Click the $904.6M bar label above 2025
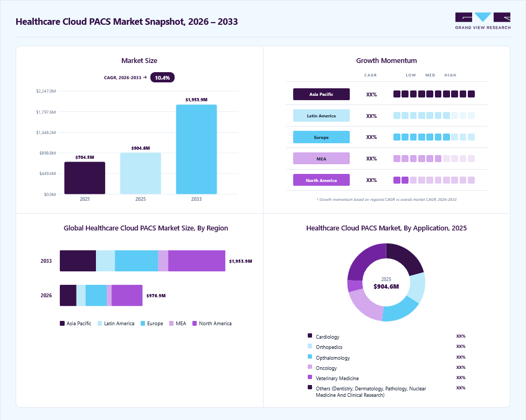This screenshot has width=526, height=420. coord(141,148)
